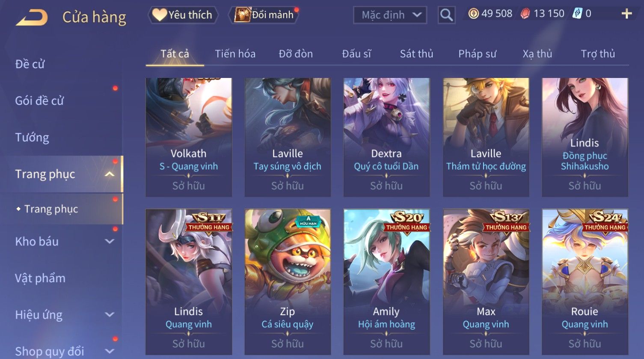Switch to the Pháp sư tab
The width and height of the screenshot is (644, 359).
click(477, 54)
